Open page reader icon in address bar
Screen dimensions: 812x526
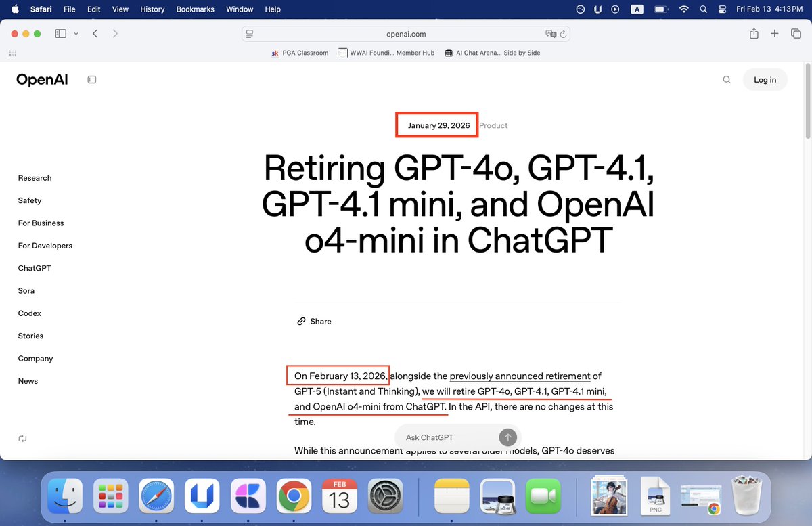pos(250,34)
